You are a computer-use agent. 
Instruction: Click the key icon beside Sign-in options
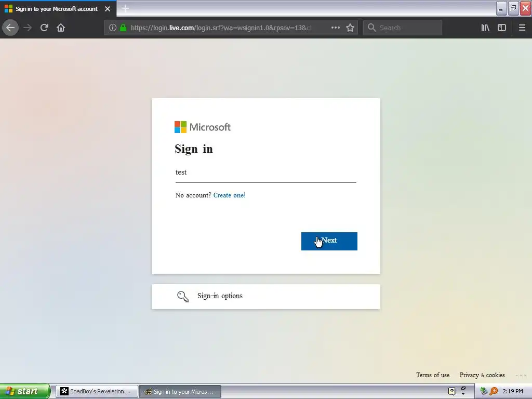tap(183, 296)
